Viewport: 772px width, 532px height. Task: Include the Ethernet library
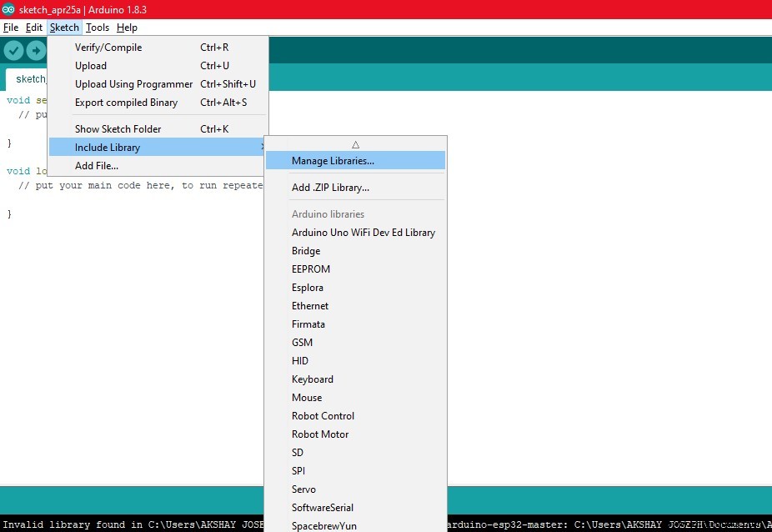310,305
